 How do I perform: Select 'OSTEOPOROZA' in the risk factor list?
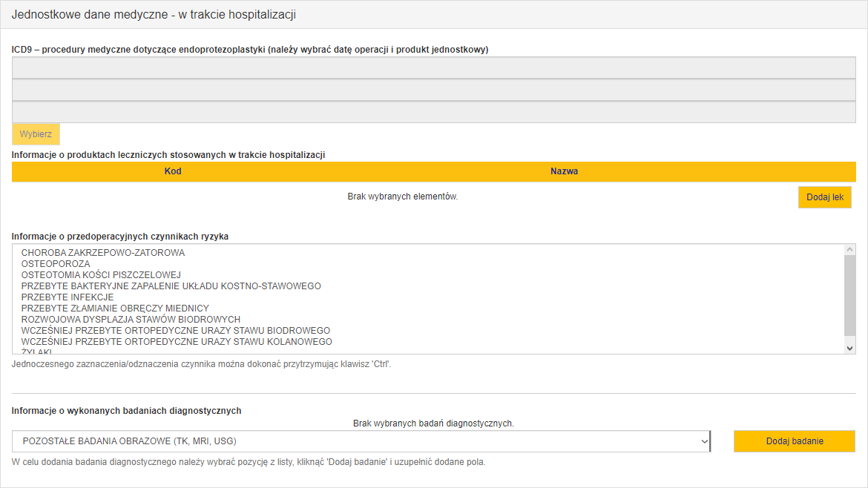tap(56, 264)
